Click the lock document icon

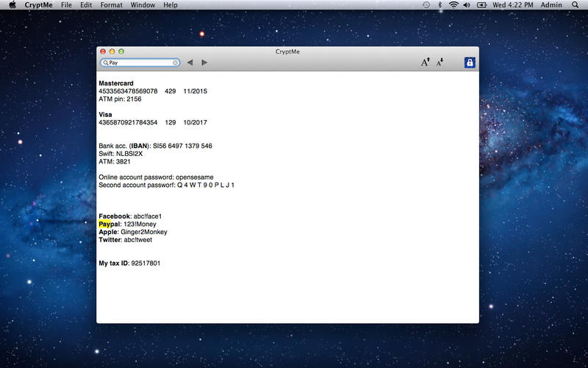tap(470, 63)
